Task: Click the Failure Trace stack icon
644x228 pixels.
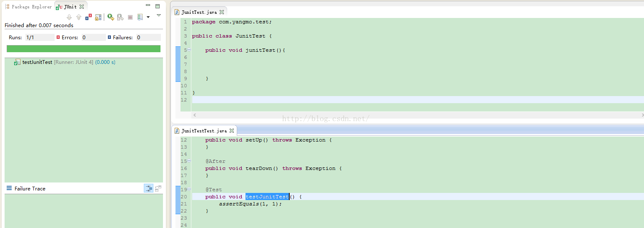Action: point(9,188)
